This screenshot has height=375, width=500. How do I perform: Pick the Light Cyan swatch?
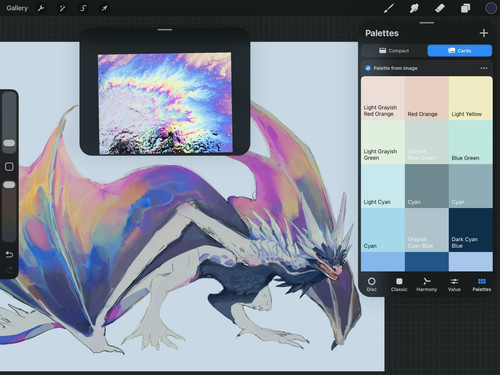[x=383, y=186]
